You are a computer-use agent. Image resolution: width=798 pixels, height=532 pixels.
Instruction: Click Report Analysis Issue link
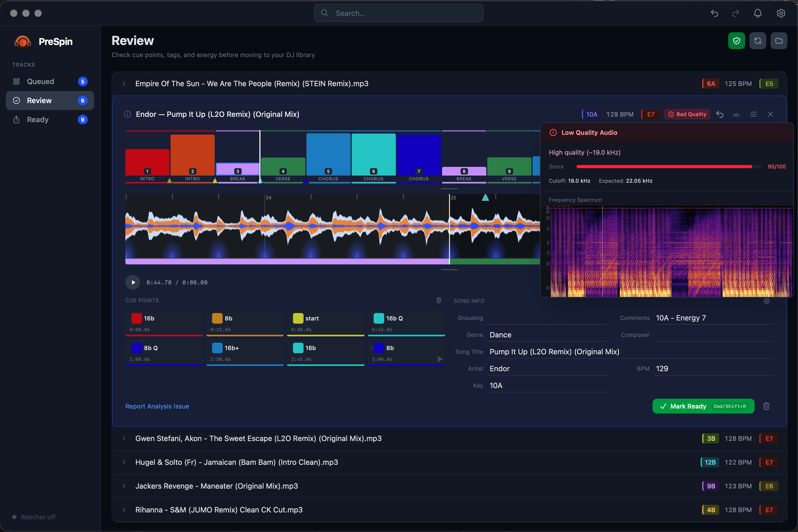pyautogui.click(x=157, y=406)
